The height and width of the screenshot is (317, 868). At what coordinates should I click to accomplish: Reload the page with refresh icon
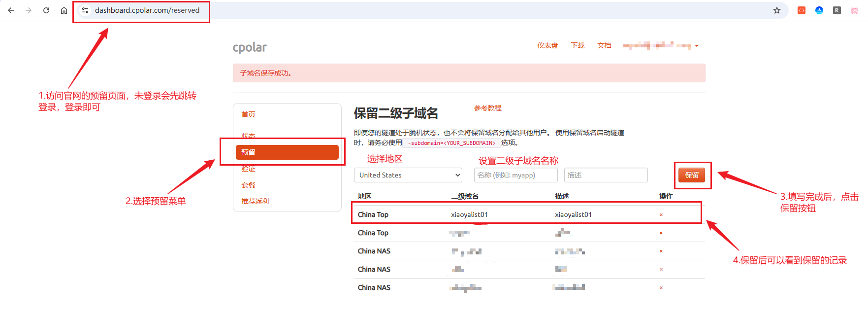point(46,10)
